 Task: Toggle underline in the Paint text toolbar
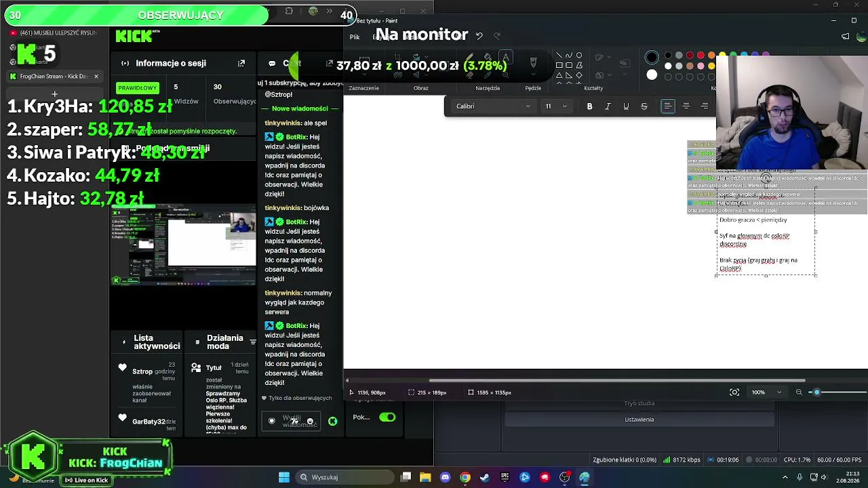(626, 106)
